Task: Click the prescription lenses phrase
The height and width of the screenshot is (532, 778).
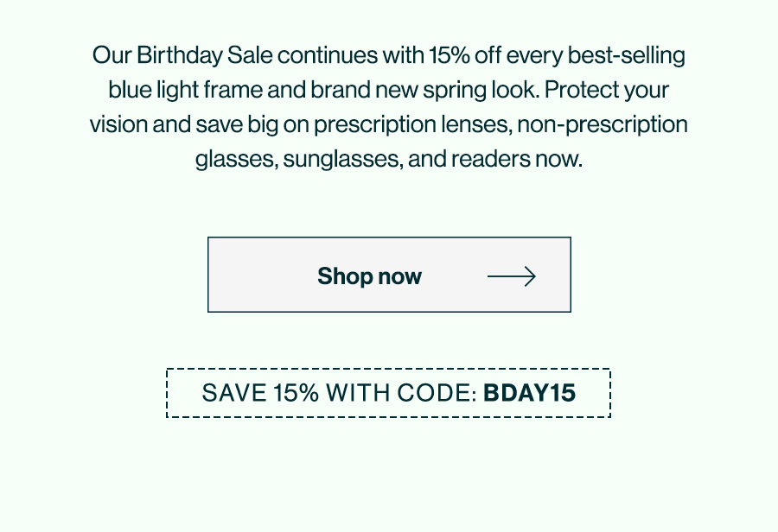Action: 413,124
